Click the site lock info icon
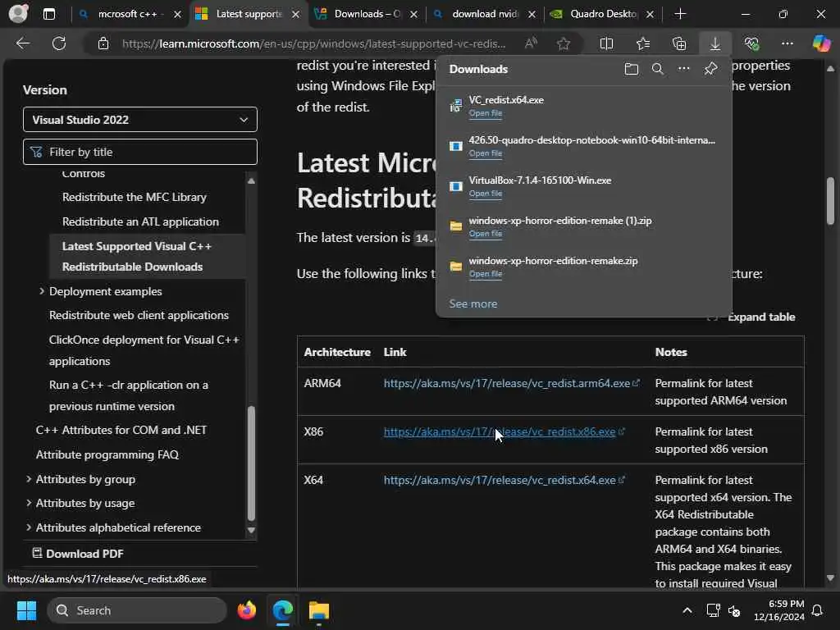Viewport: 840px width, 630px height. (x=103, y=43)
